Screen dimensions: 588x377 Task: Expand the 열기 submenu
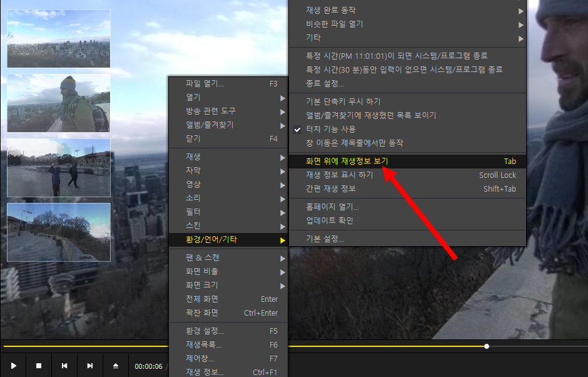pos(228,98)
